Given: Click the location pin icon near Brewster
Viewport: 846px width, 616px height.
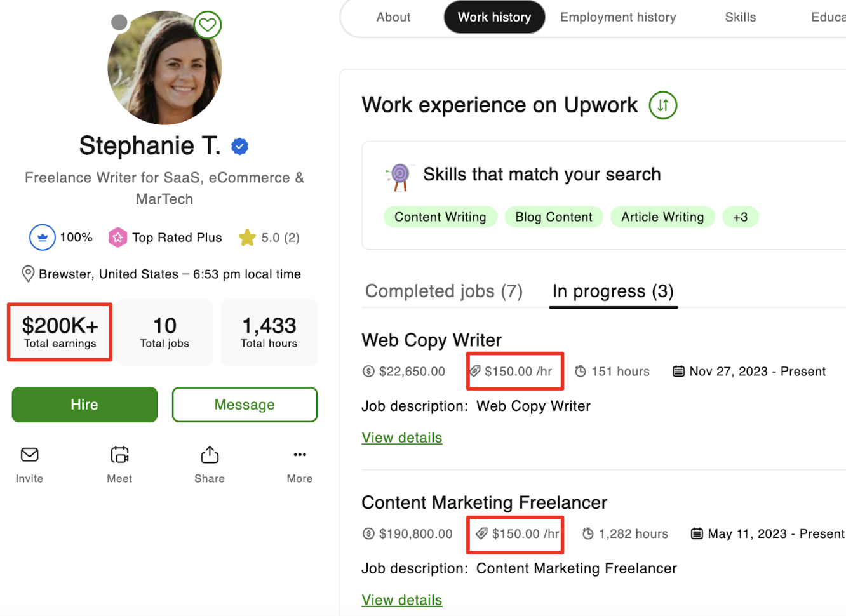Looking at the screenshot, I should [28, 273].
